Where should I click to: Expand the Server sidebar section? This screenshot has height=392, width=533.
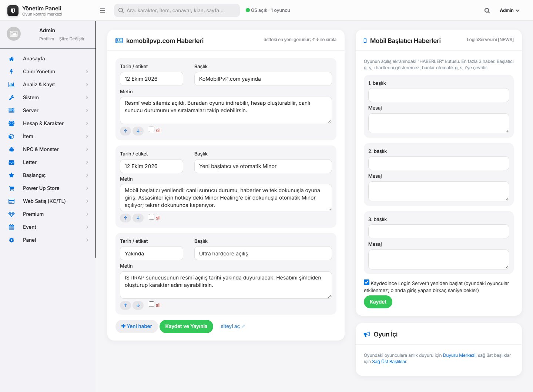[x=48, y=111]
